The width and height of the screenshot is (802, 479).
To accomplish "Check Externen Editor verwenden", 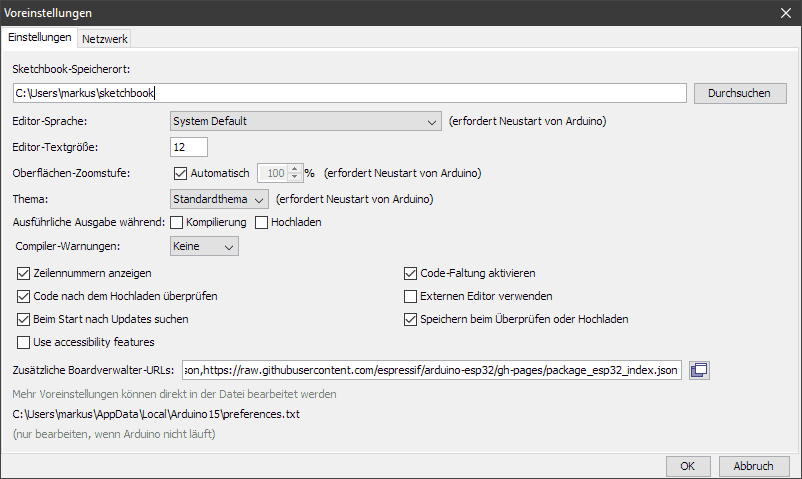I will click(410, 296).
